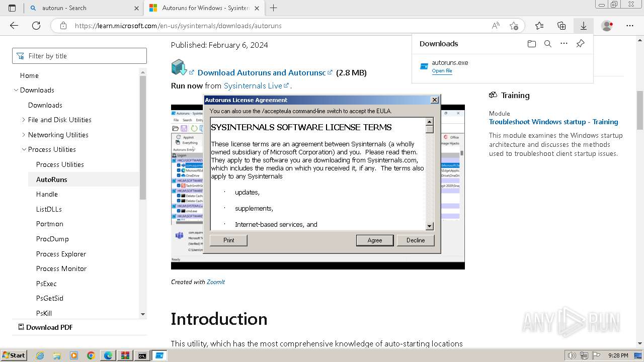Select Autoruns for Windows tab
The width and height of the screenshot is (644, 362).
coord(204,8)
